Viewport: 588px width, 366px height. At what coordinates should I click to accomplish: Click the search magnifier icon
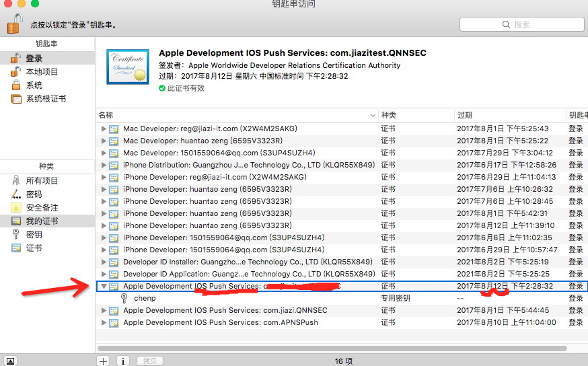pyautogui.click(x=506, y=25)
